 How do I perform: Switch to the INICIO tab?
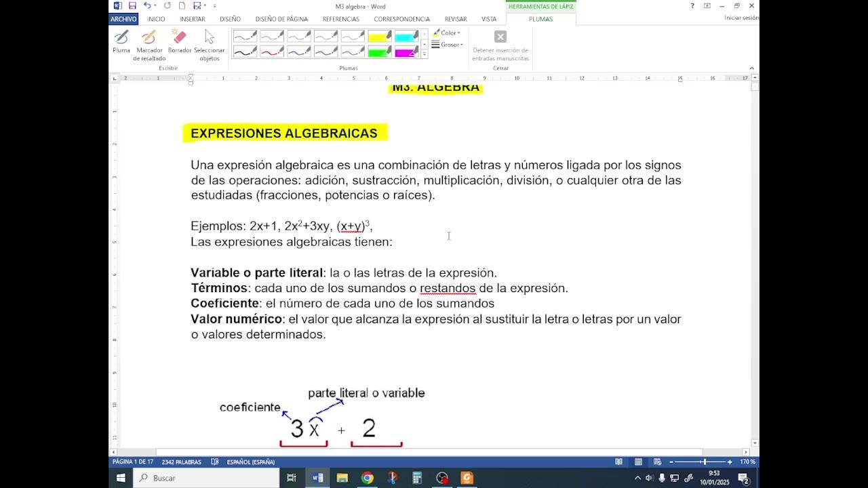156,19
